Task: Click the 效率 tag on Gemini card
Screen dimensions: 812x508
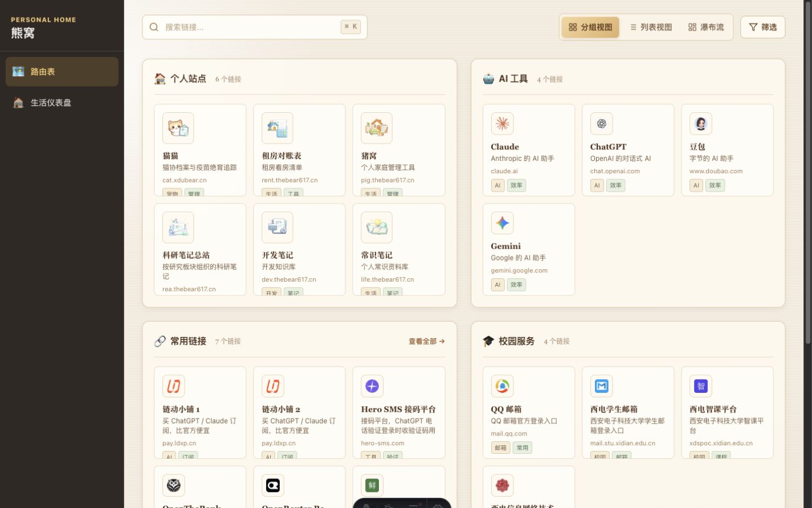Action: 517,285
